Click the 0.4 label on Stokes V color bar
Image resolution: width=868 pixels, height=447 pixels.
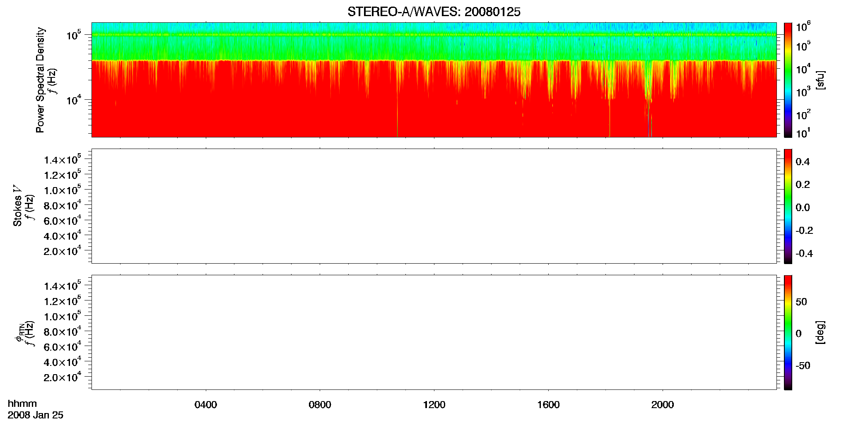pyautogui.click(x=803, y=162)
